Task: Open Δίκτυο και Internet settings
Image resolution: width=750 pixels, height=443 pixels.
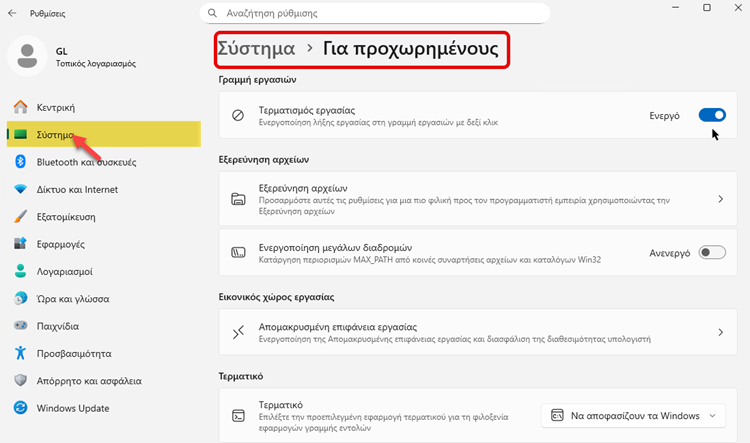Action: pos(104,189)
